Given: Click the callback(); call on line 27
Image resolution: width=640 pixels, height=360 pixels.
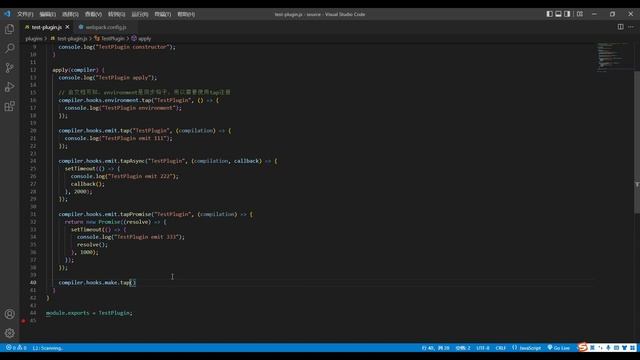Looking at the screenshot, I should pyautogui.click(x=87, y=184).
